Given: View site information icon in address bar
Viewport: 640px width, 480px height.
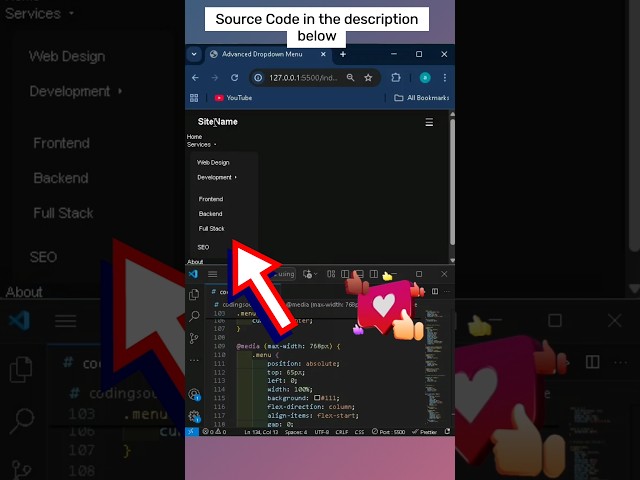Looking at the screenshot, I should click(258, 78).
